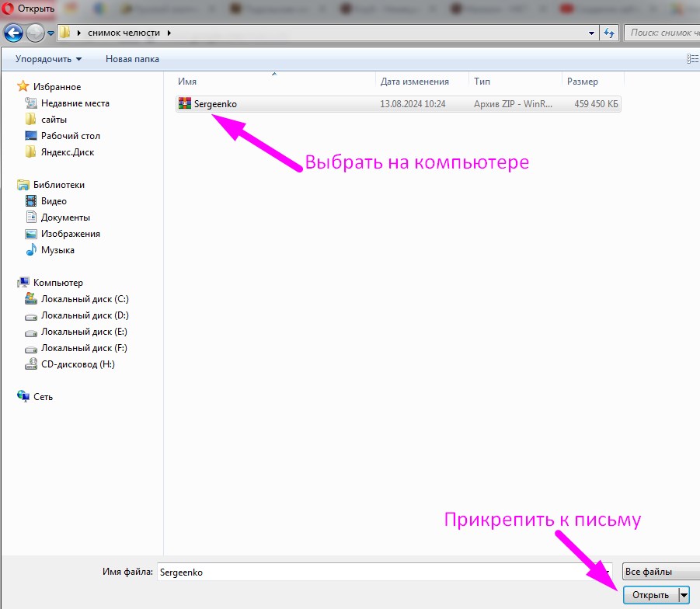Click the search box in the folder
Viewport: 700px width, 609px height.
[x=663, y=33]
